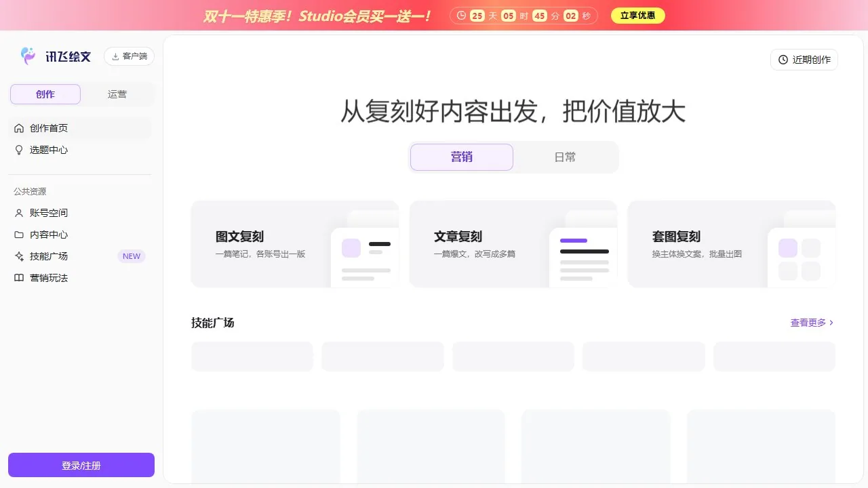Image resolution: width=868 pixels, height=488 pixels.
Task: Click the folder icon for 内容中心
Action: click(x=19, y=235)
